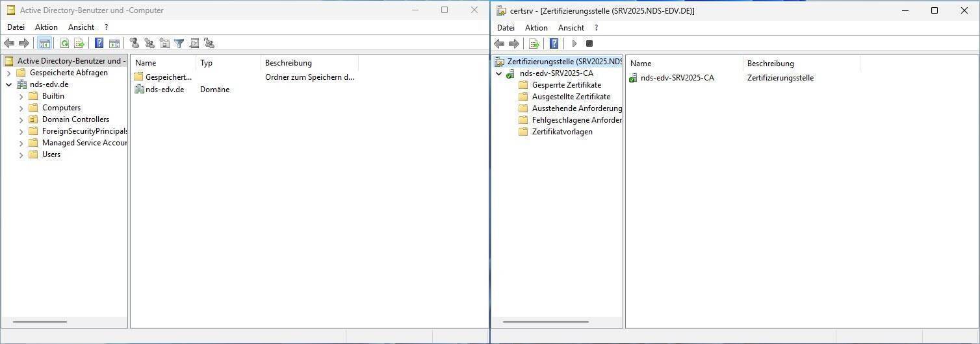
Task: Click the Beschreibung column header in certsrv
Action: click(x=770, y=64)
